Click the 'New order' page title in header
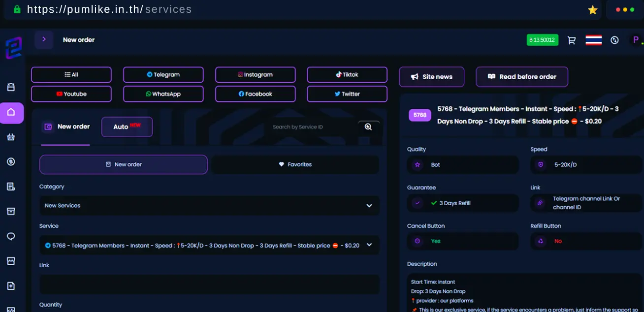Screen dimensions: 644x312 (79, 40)
